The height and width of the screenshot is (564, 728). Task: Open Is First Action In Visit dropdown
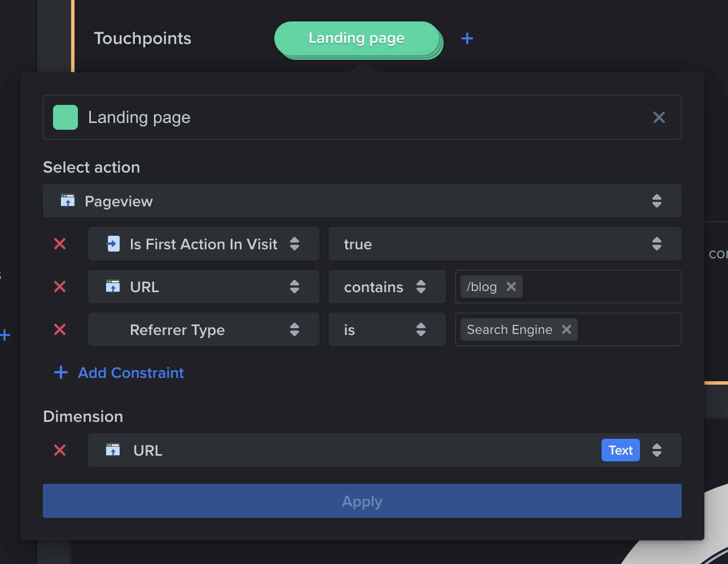(x=204, y=244)
